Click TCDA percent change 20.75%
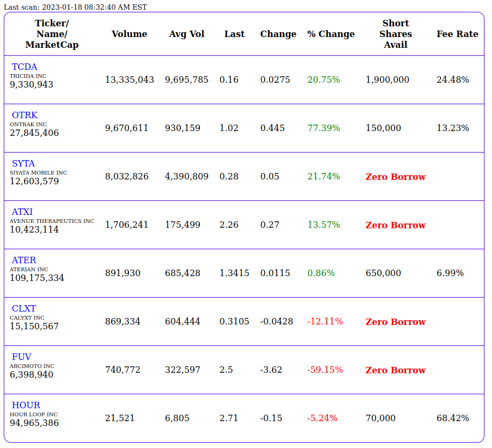 point(324,80)
